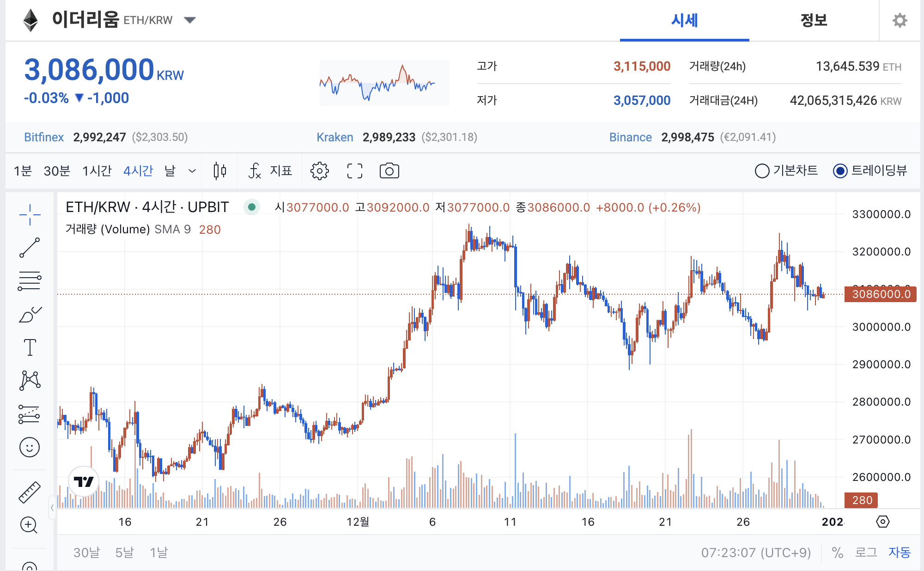Open the emoji icons tool
This screenshot has width=924, height=571.
coord(30,447)
